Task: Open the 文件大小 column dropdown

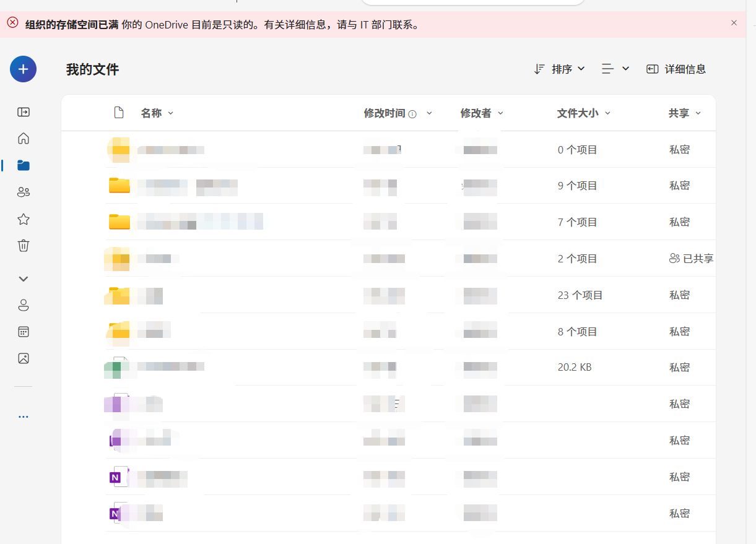Action: coord(584,113)
